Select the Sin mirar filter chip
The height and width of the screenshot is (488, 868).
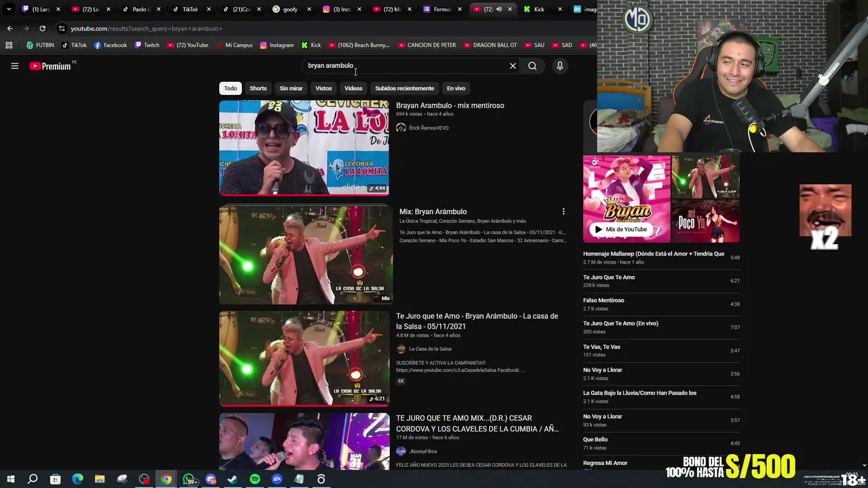click(291, 88)
